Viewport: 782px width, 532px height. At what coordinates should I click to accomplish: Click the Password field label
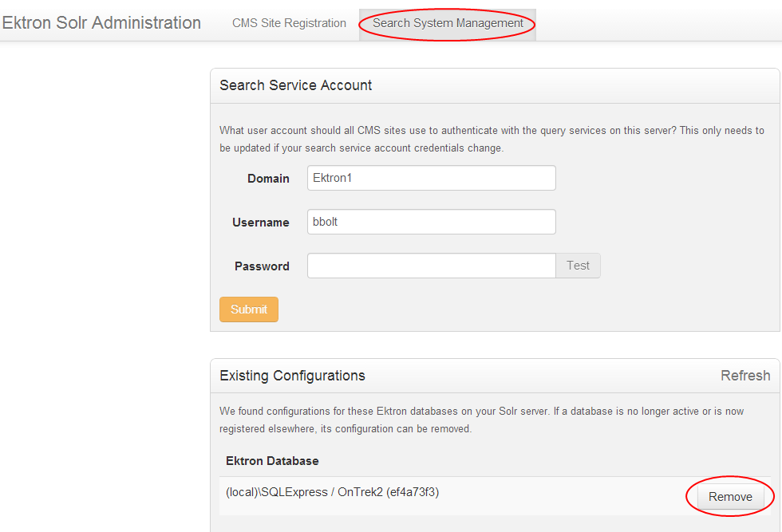(x=262, y=266)
